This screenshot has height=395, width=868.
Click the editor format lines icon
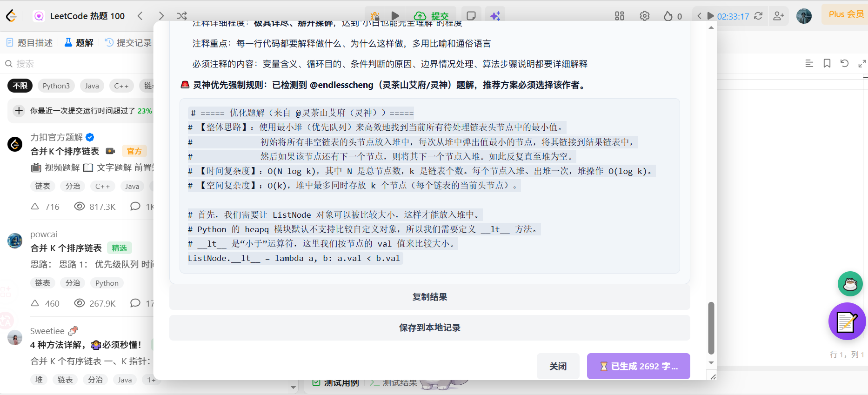coord(809,63)
